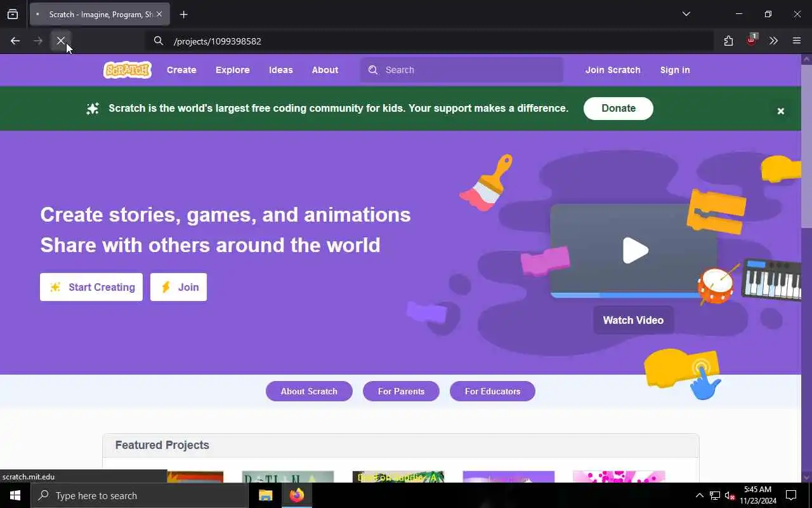This screenshot has height=508, width=812.
Task: Close the Scratch browser tab
Action: coord(159,14)
